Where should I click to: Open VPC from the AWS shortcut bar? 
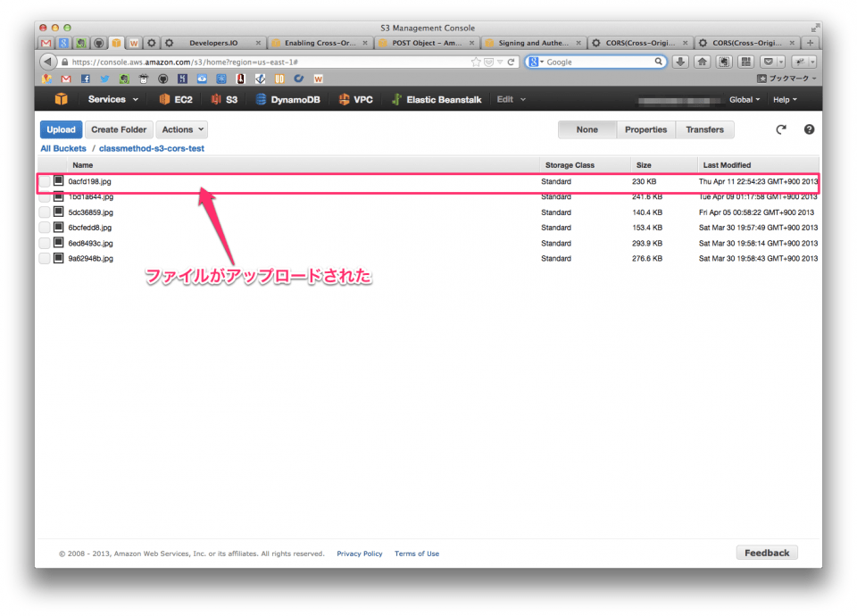(356, 99)
